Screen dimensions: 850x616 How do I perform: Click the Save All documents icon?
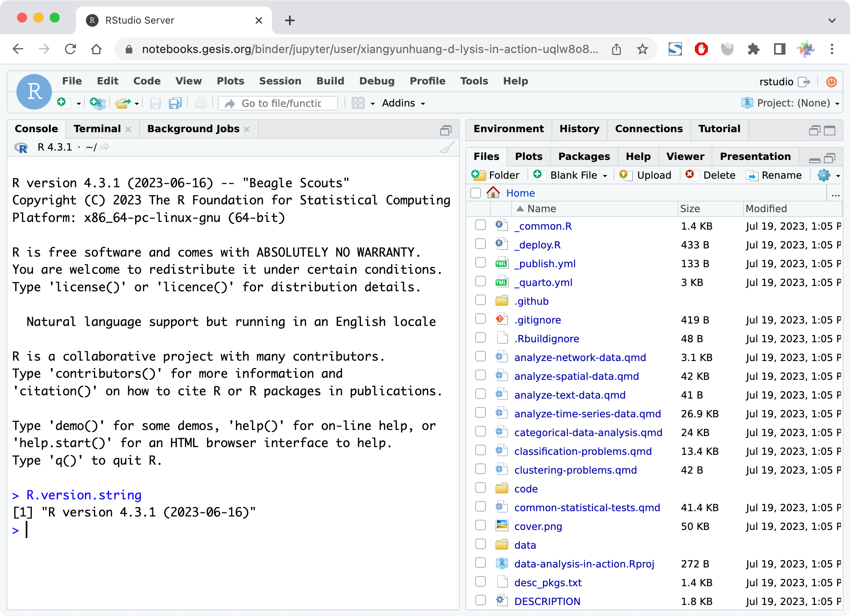175,103
